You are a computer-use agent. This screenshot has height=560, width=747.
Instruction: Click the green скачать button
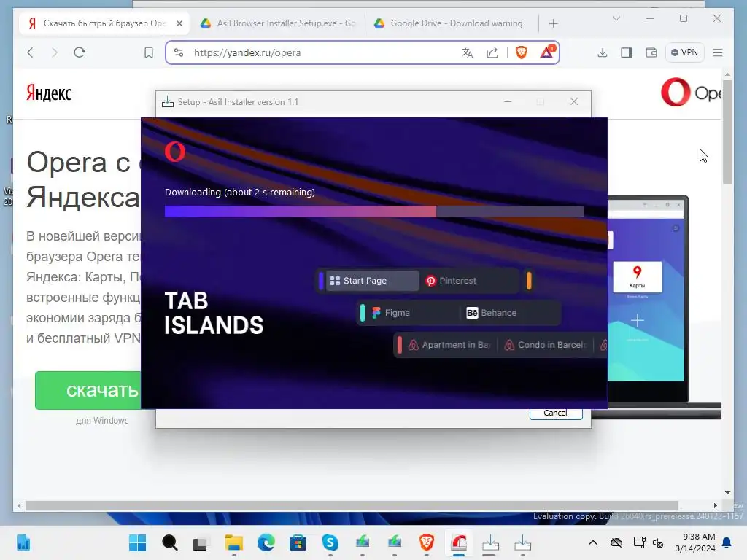88,391
